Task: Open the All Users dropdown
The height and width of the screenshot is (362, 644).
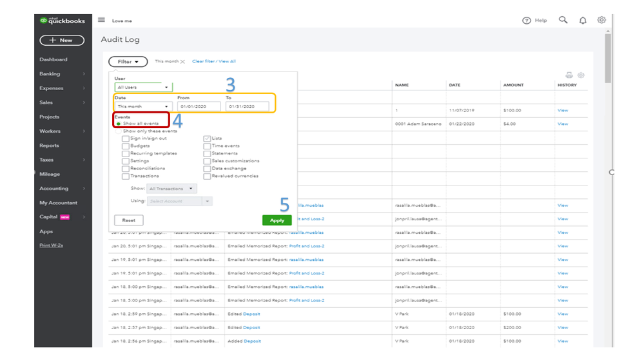Action: (x=143, y=88)
